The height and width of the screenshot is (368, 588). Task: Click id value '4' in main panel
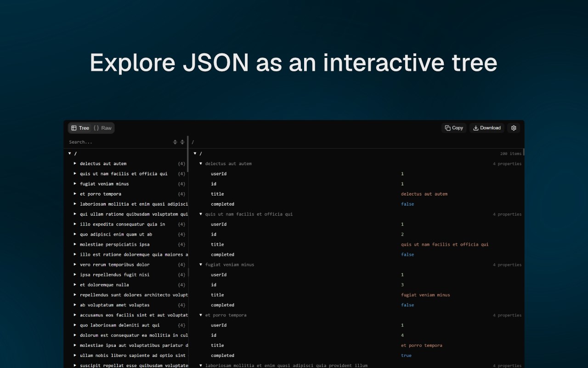point(402,335)
